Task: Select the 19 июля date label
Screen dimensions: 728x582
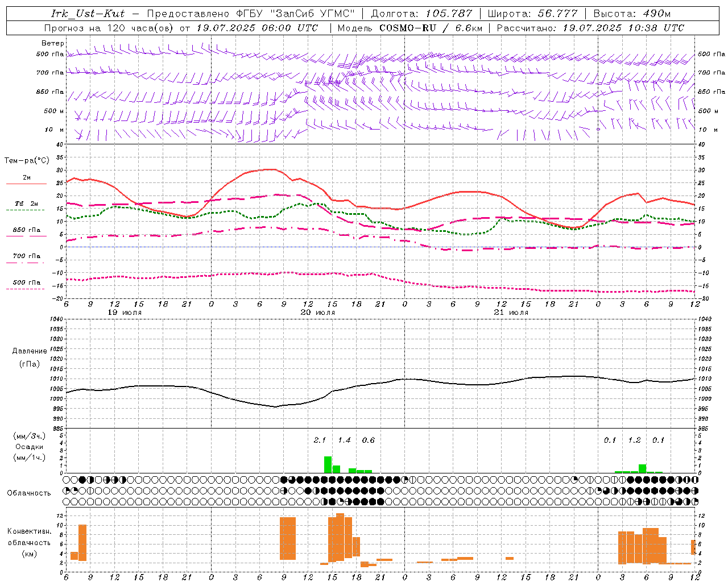Action: [x=125, y=313]
